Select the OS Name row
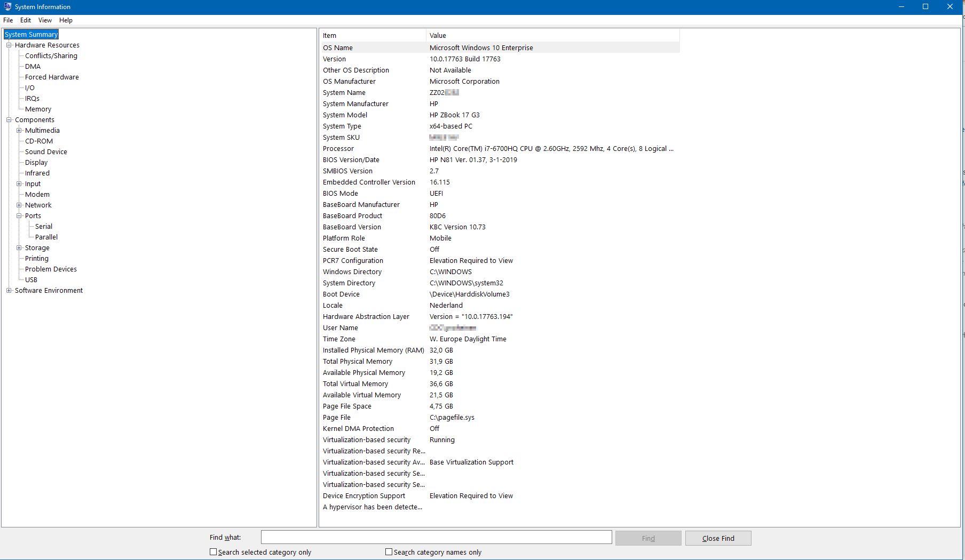The image size is (965, 560). (x=500, y=48)
